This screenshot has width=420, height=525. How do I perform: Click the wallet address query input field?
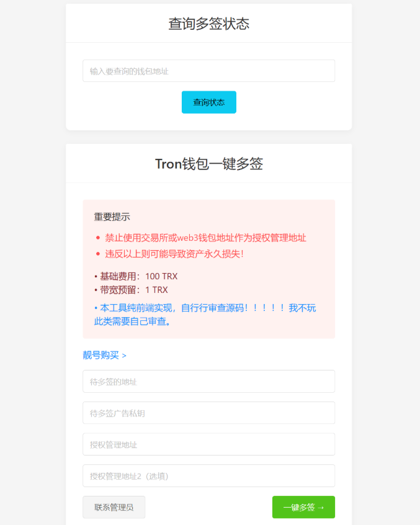209,71
